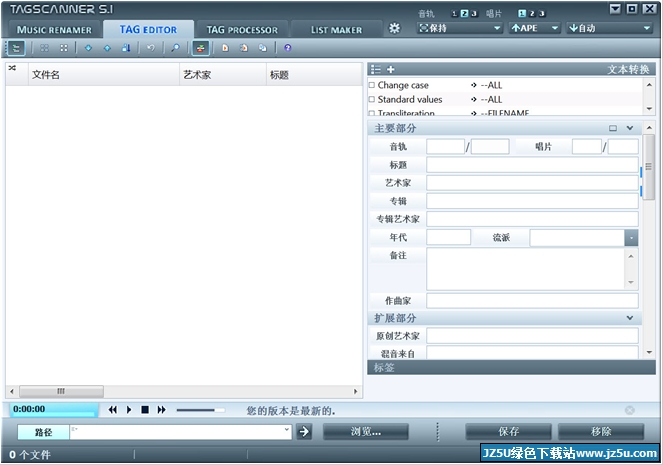The image size is (663, 465).
Task: Click the file list horizontal scrollbar thumb
Action: 61,391
